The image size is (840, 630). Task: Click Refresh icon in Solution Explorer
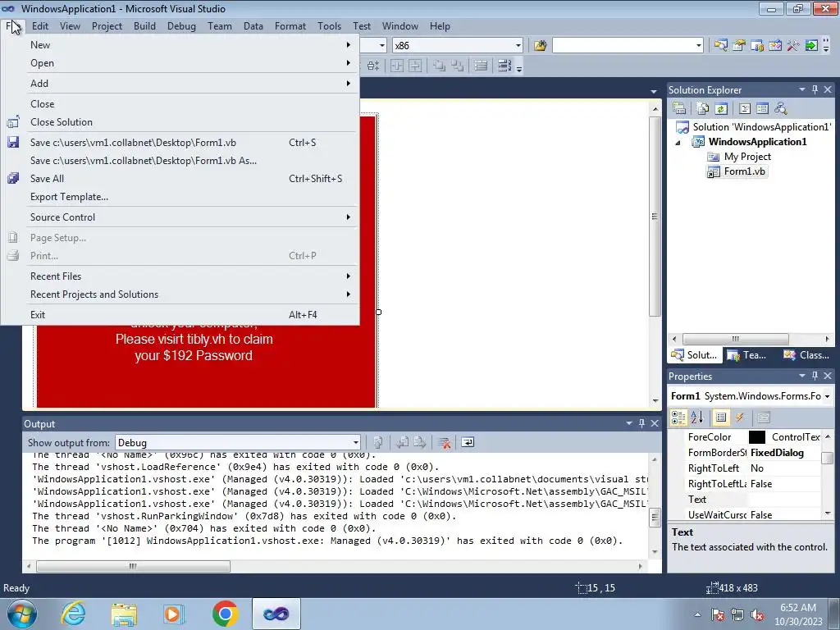click(721, 109)
